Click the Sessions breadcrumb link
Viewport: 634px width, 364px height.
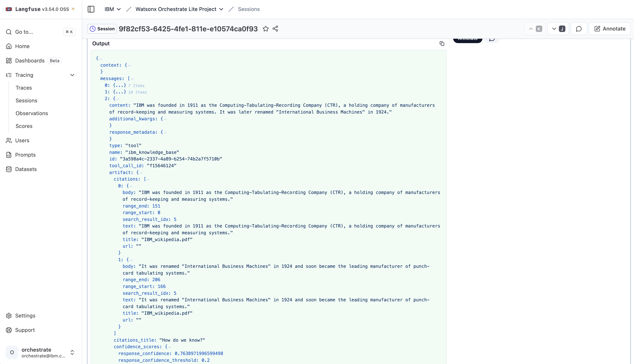pyautogui.click(x=249, y=9)
